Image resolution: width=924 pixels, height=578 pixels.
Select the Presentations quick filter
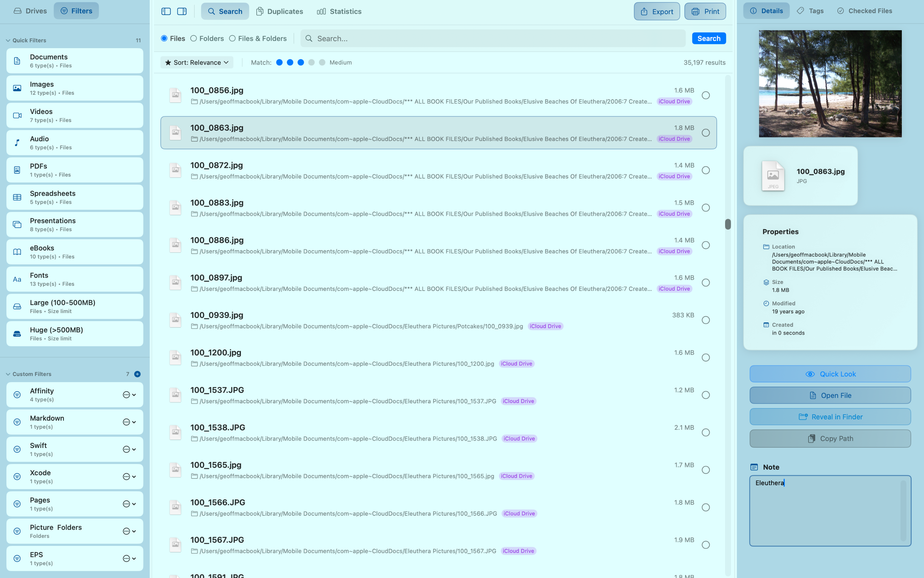pos(75,224)
